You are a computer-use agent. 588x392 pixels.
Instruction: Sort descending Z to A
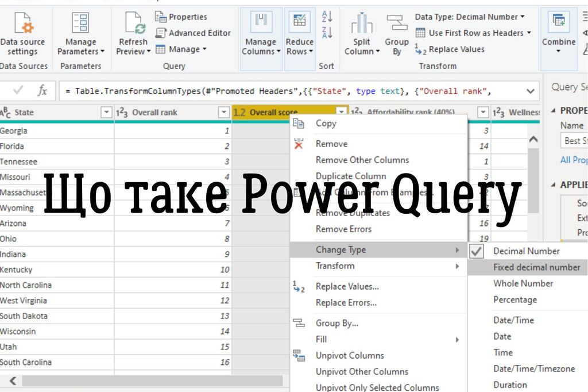tap(327, 33)
